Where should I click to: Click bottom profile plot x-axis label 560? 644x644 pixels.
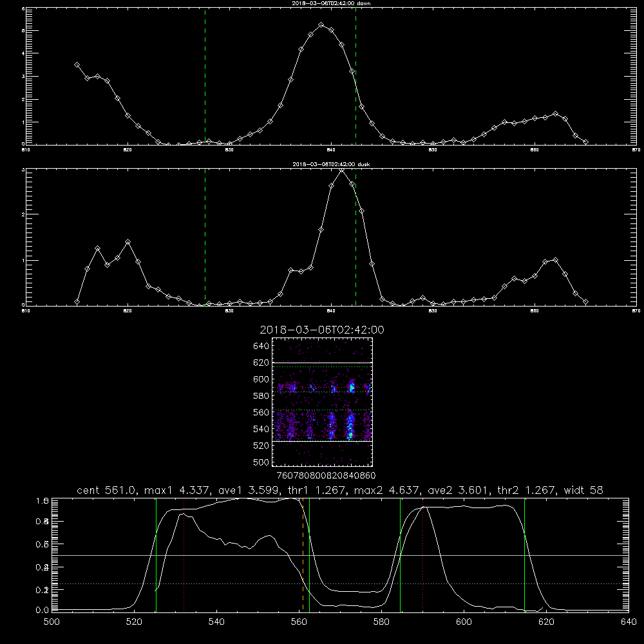[299, 622]
